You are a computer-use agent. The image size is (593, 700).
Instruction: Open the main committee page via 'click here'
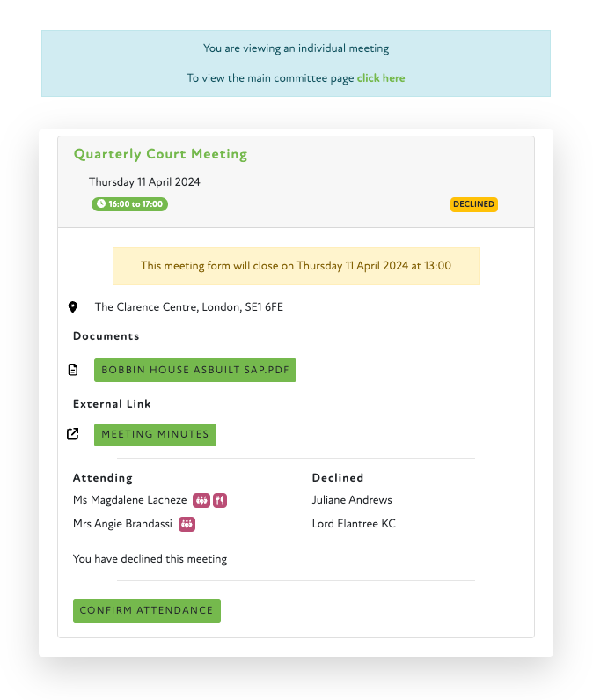click(381, 78)
